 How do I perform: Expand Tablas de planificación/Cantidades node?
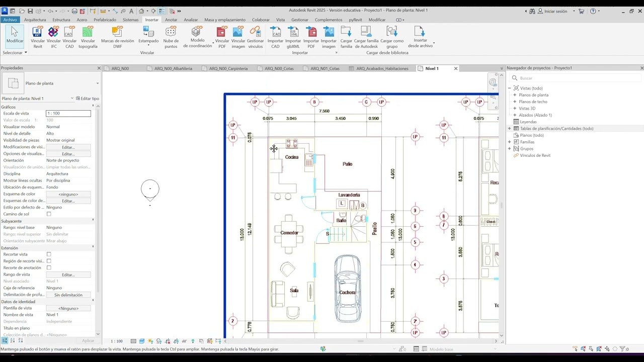[509, 129]
